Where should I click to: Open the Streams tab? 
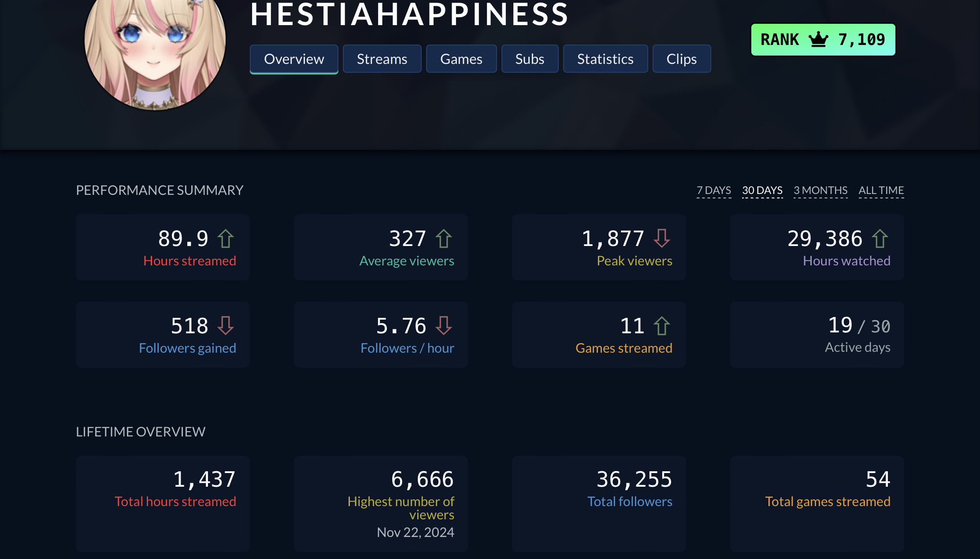[x=382, y=59]
